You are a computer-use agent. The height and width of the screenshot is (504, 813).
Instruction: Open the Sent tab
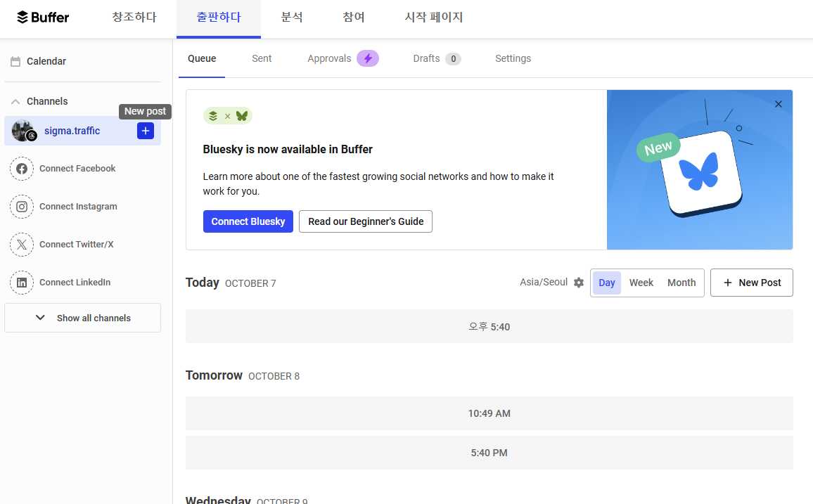point(262,58)
